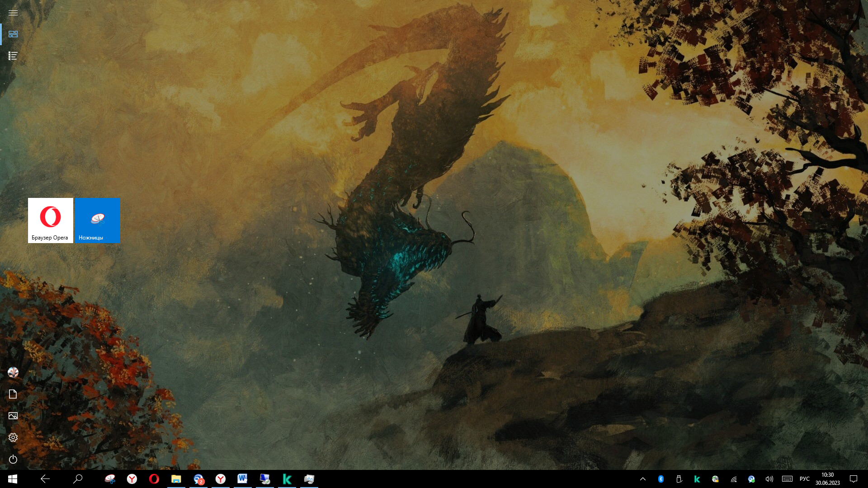Click the Windows Start button

coord(13,479)
